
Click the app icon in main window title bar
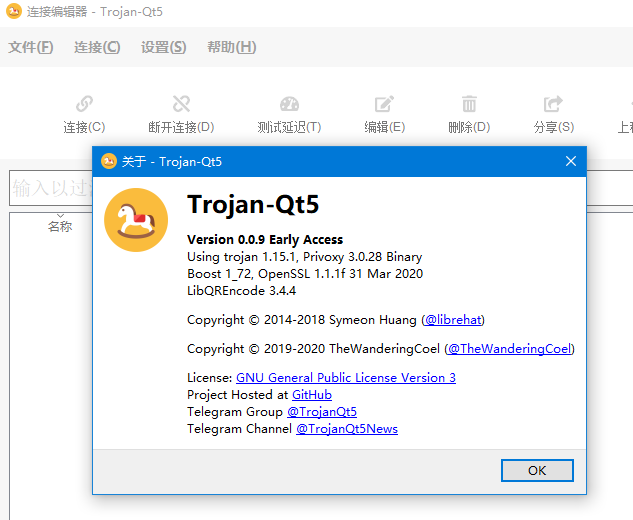pos(14,11)
